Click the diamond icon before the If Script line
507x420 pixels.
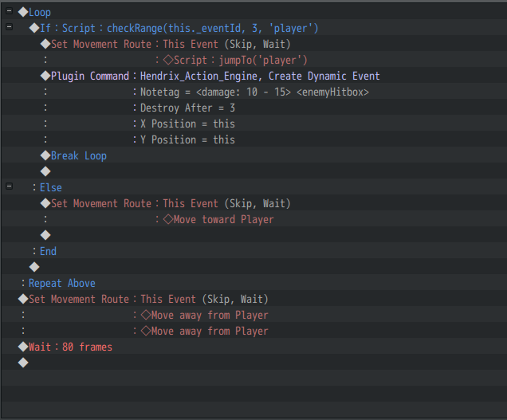tap(34, 28)
